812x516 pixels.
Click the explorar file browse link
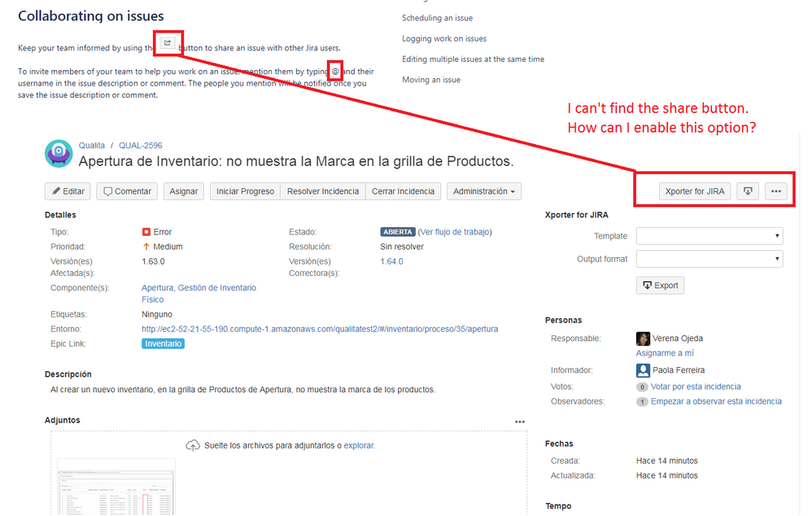coord(359,445)
